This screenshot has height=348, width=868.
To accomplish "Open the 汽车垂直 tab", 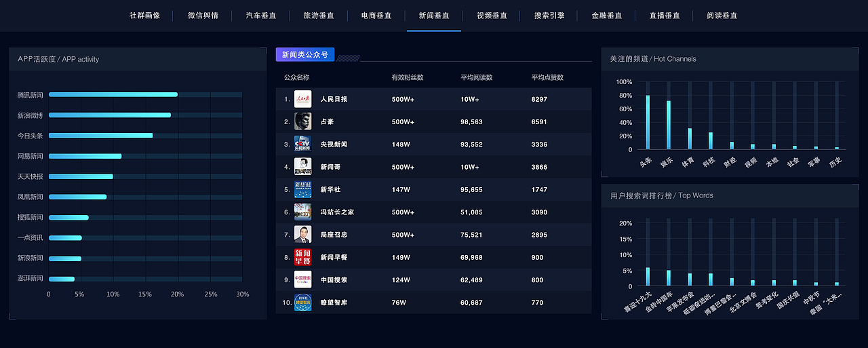I will (261, 16).
